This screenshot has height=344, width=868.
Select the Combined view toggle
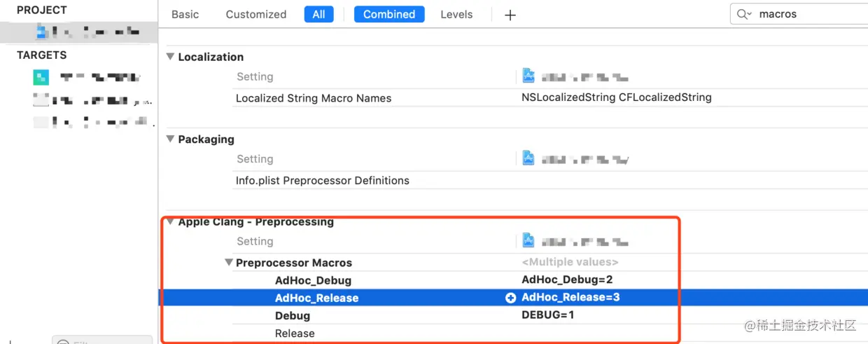pos(389,14)
